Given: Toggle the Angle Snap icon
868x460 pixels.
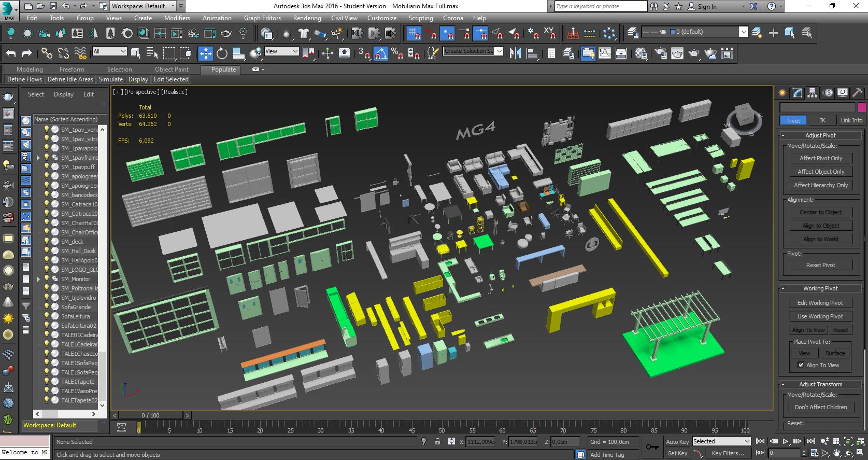Looking at the screenshot, I should point(381,53).
